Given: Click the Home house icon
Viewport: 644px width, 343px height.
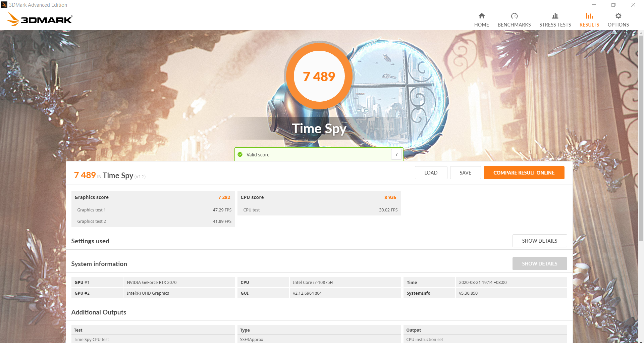Looking at the screenshot, I should [482, 16].
